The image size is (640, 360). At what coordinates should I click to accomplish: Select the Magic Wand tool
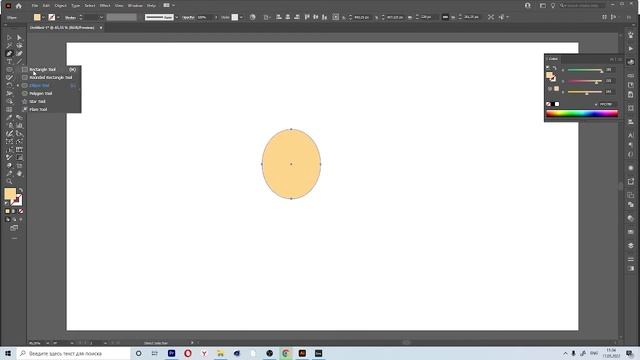pyautogui.click(x=9, y=45)
